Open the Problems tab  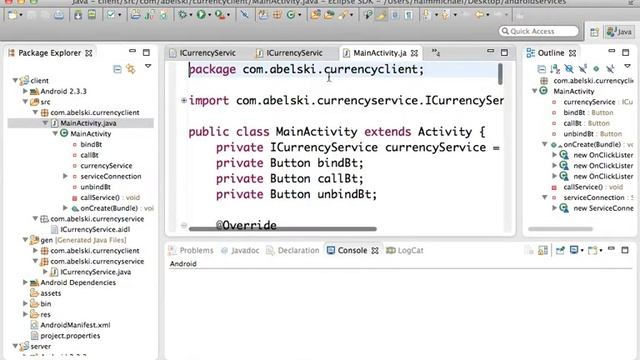click(x=191, y=250)
